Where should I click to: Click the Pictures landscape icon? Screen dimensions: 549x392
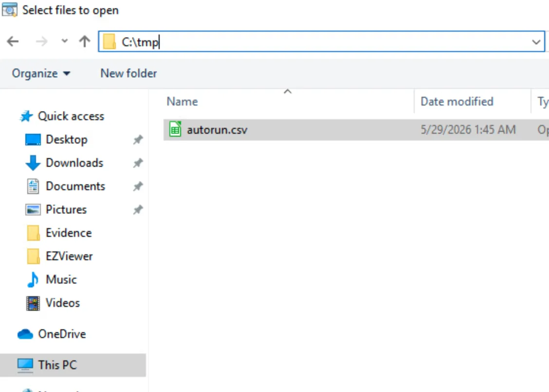pos(33,210)
